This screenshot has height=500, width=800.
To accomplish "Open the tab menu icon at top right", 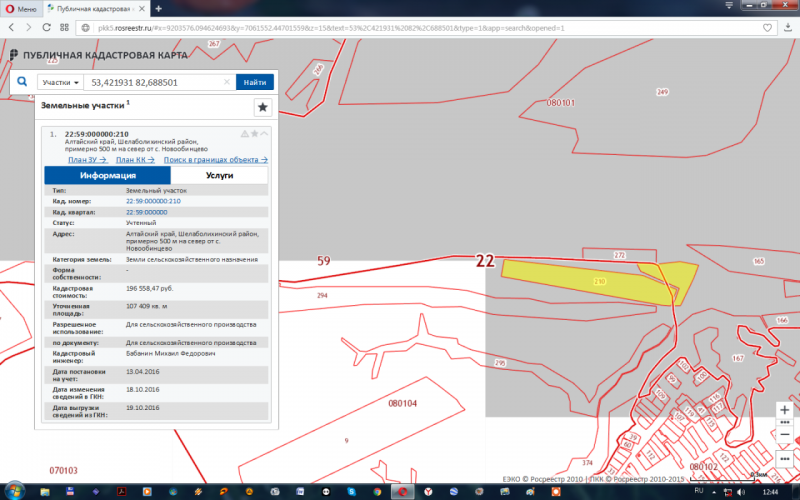I will click(x=729, y=5).
